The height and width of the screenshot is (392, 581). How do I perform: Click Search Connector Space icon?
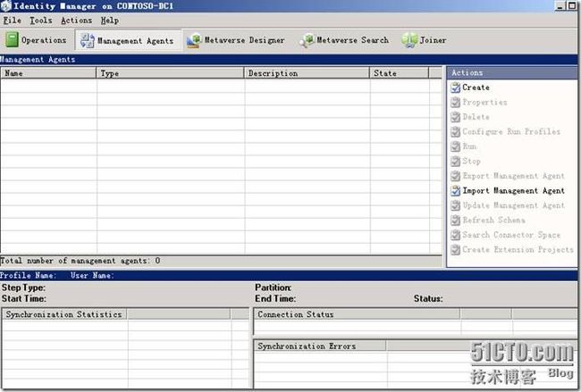coord(455,235)
